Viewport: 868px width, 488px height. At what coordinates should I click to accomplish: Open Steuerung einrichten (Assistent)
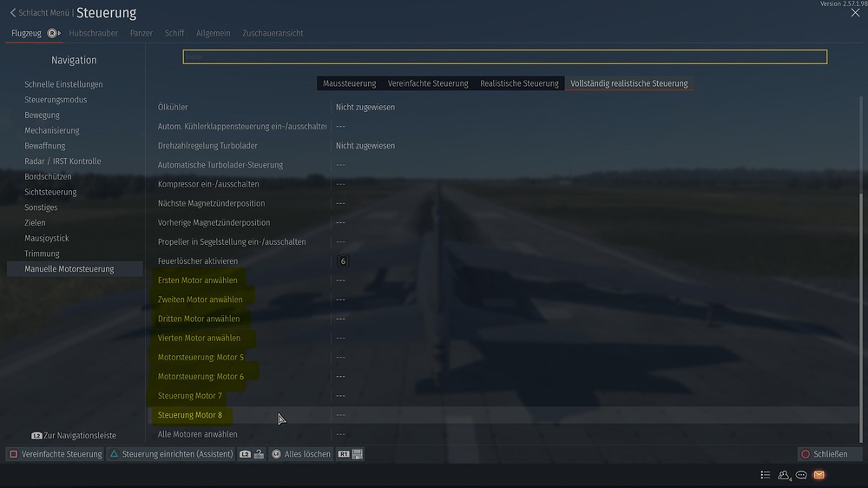click(x=171, y=454)
